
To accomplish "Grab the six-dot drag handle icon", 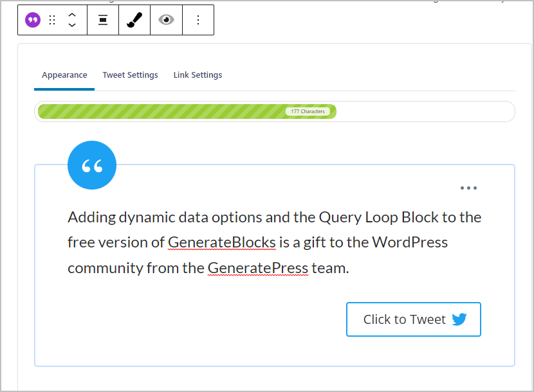I will tap(52, 19).
